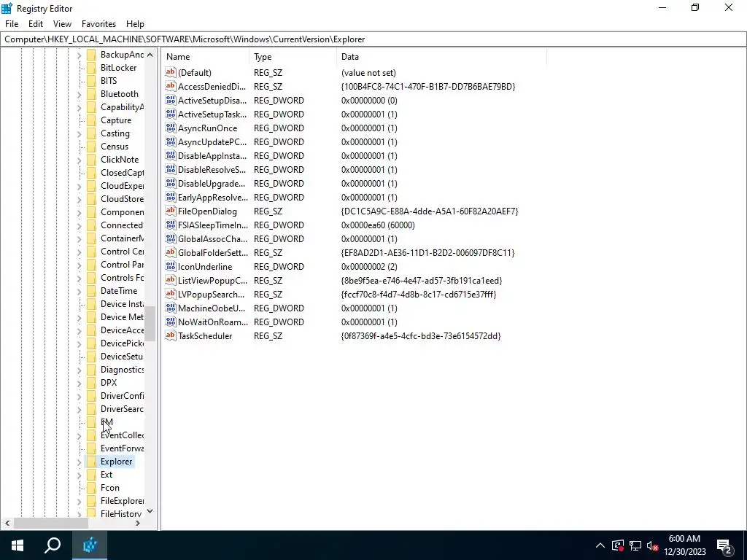Click Registry Editor taskbar icon
Viewport: 747px width, 560px height.
[90, 545]
